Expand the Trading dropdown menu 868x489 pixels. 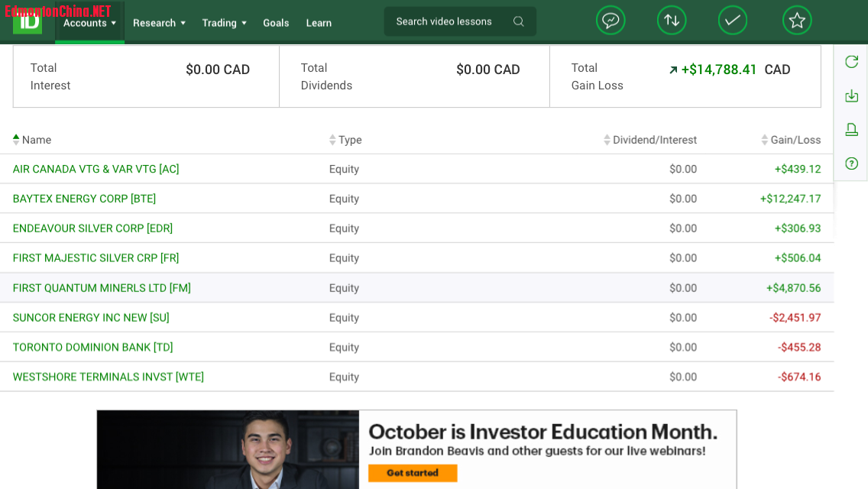(x=224, y=23)
